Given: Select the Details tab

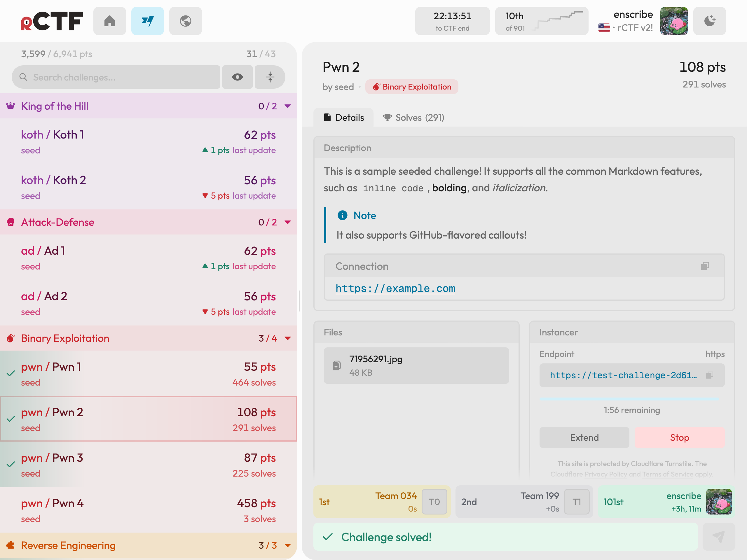Looking at the screenshot, I should point(343,118).
